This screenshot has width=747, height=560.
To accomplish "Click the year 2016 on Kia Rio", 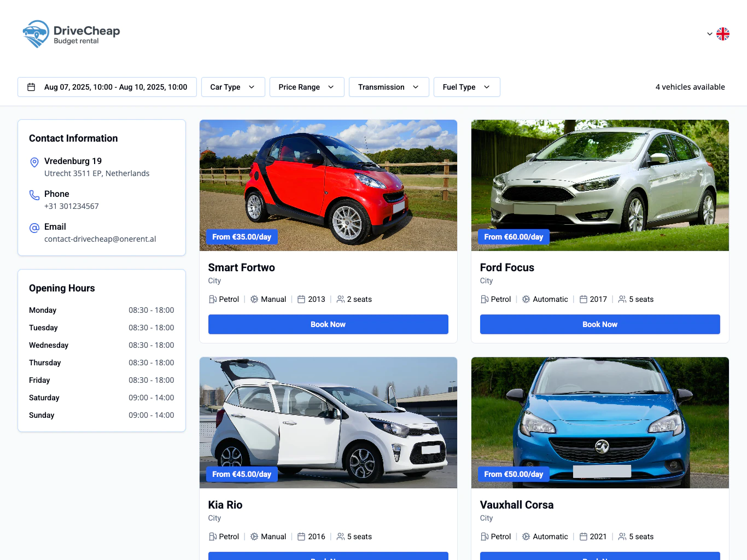I will coord(317,536).
